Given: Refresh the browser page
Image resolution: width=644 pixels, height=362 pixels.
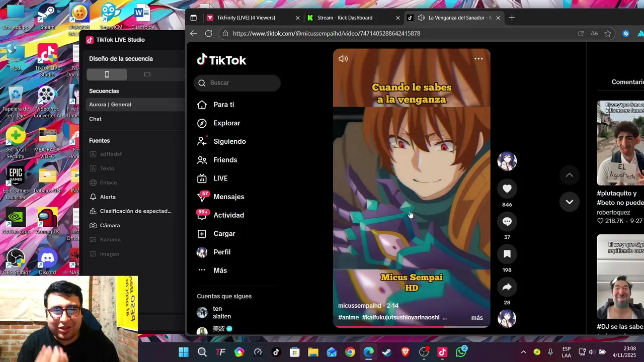Looking at the screenshot, I should pos(208,33).
